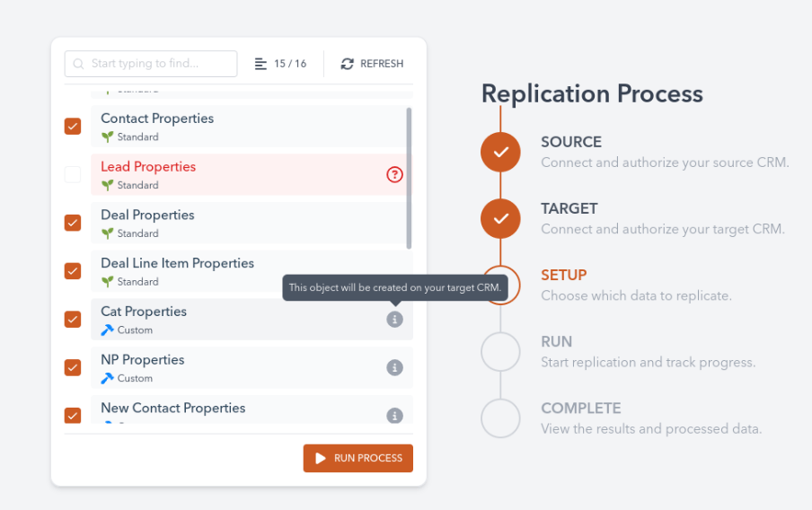Click the TARGET step checkmark circle
The width and height of the screenshot is (812, 510).
[x=500, y=218]
